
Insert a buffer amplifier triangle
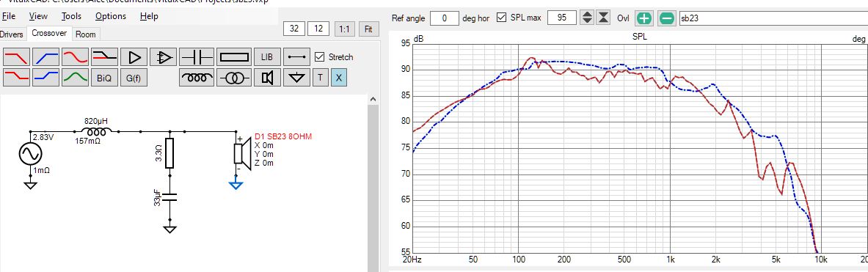coord(134,57)
